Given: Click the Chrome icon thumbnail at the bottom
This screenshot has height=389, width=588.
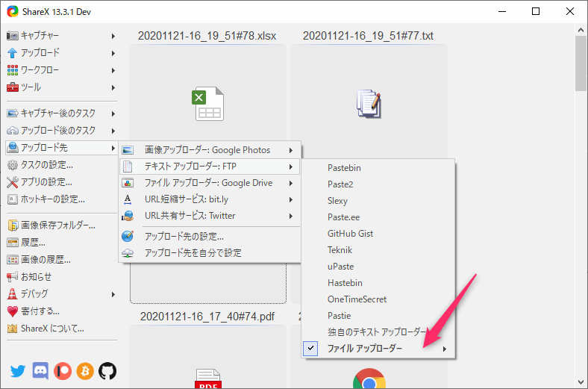Looking at the screenshot, I should pyautogui.click(x=369, y=379).
